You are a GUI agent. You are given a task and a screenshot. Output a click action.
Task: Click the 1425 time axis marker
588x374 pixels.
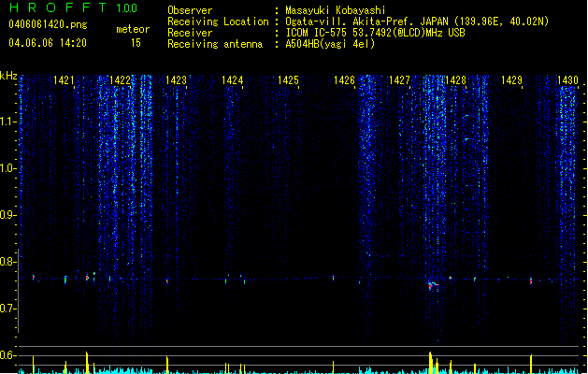coord(288,80)
